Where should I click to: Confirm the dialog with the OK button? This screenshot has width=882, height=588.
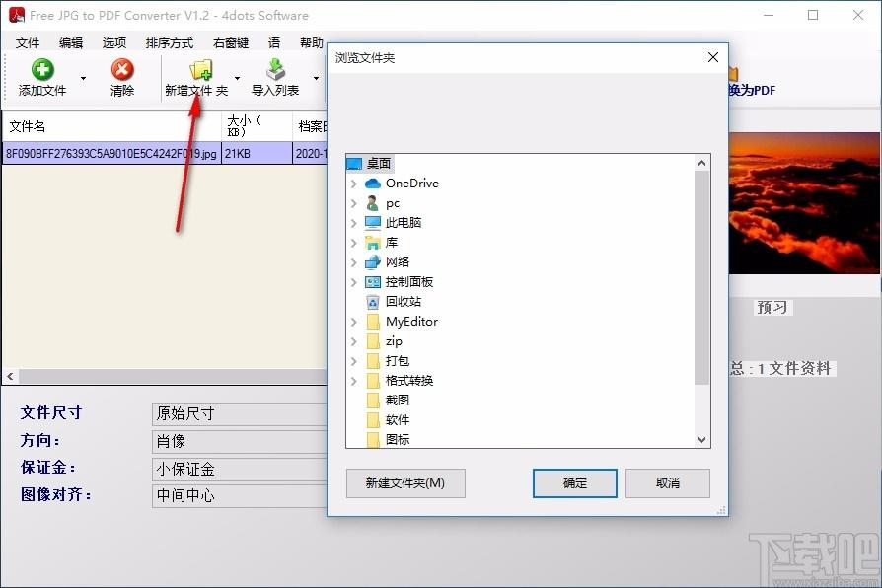pos(574,483)
